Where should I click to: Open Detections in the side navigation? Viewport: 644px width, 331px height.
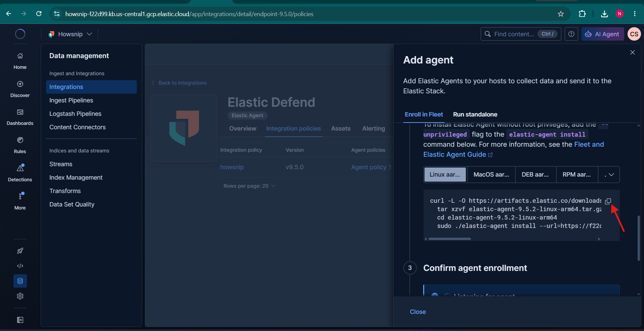pyautogui.click(x=20, y=174)
